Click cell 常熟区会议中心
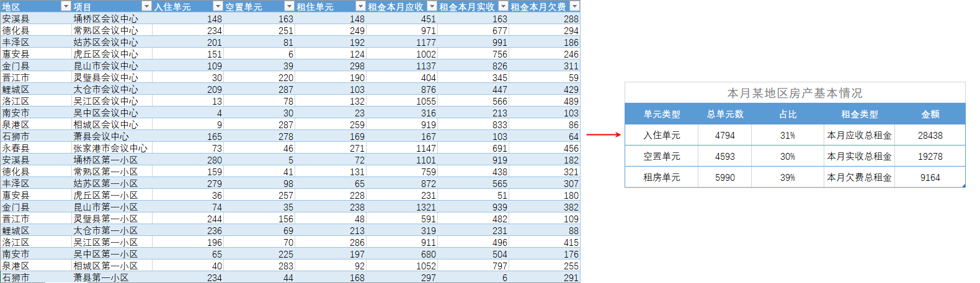980x283 pixels. 112,30
